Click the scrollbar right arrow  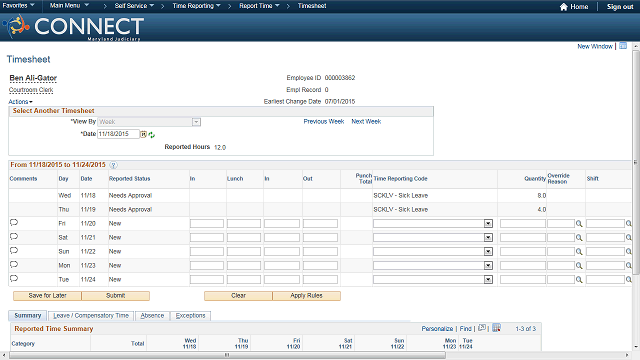[628, 355]
